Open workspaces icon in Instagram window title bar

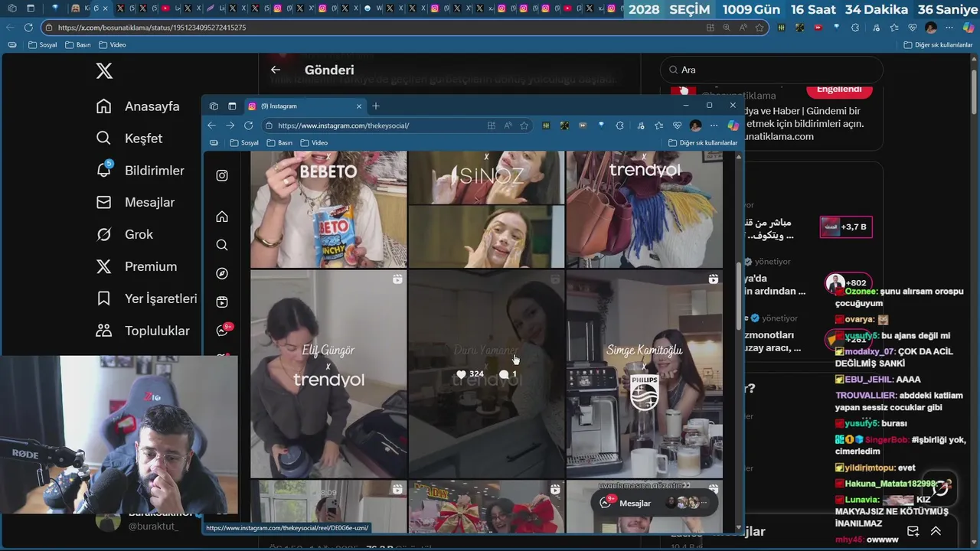(214, 106)
